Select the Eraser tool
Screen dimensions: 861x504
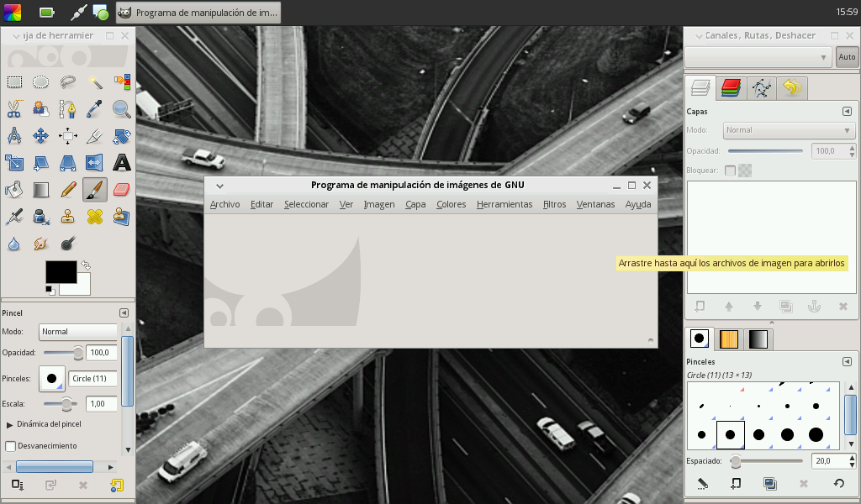(x=122, y=189)
